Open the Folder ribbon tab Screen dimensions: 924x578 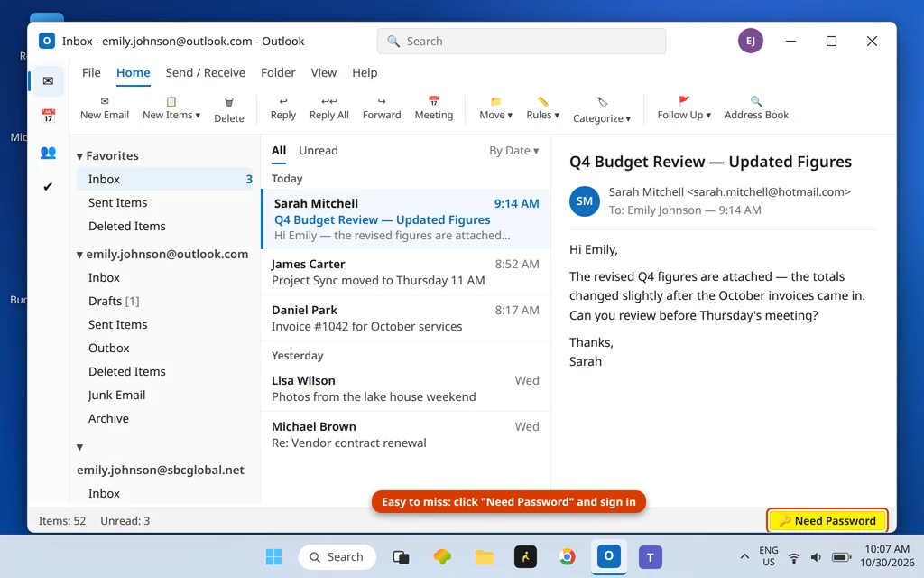pyautogui.click(x=278, y=72)
